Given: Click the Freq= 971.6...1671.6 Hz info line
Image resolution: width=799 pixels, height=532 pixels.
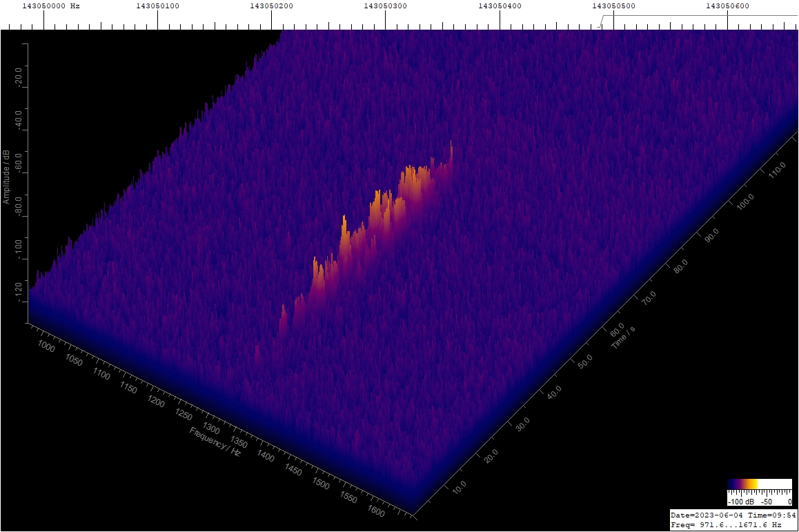Looking at the screenshot, I should (726, 524).
